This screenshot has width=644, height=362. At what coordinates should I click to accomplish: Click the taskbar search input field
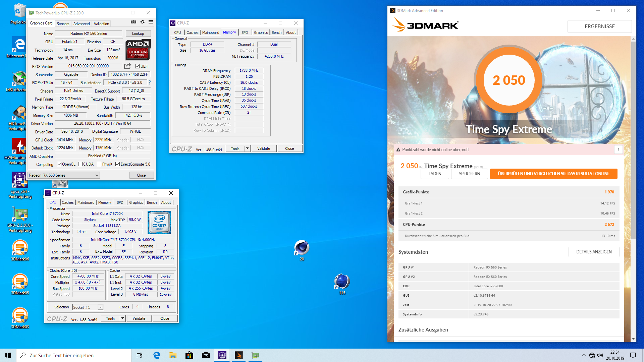[x=74, y=355]
